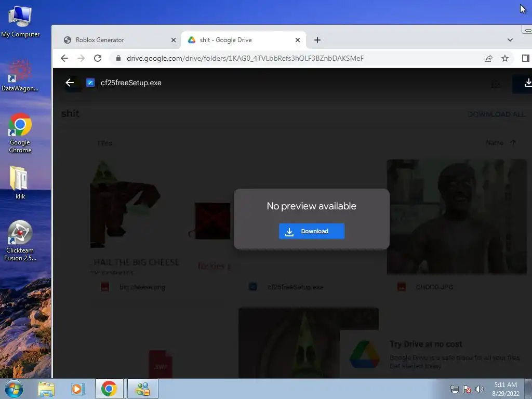Click the CHOCO.JPG image thumbnail
Screen dimensions: 532x399
[x=457, y=217]
